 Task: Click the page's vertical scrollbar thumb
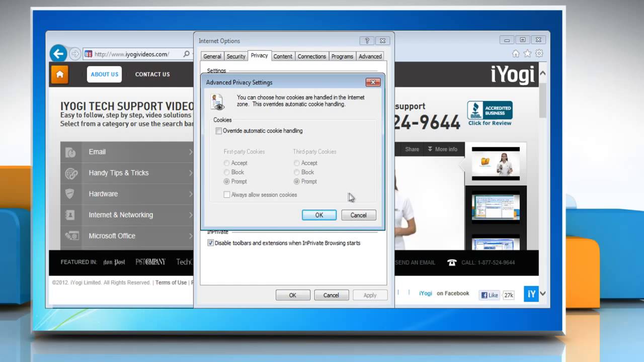point(543,101)
